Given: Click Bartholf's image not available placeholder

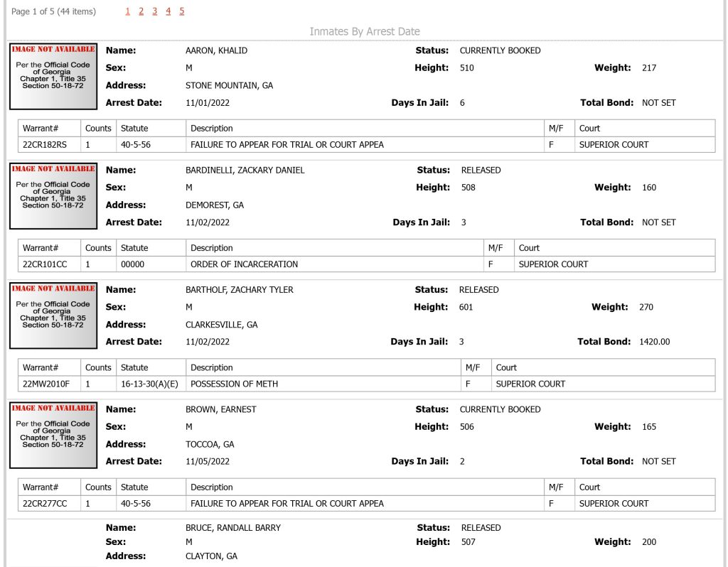Looking at the screenshot, I should pos(53,316).
